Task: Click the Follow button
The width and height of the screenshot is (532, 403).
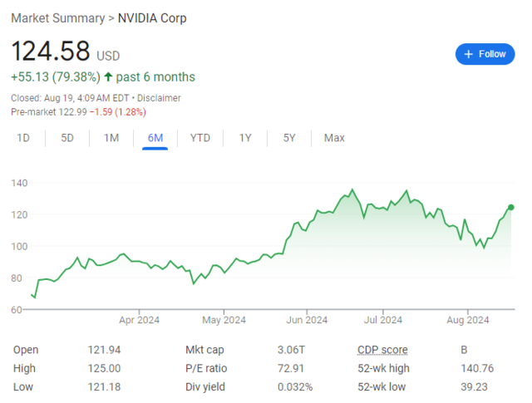Action: click(x=485, y=54)
